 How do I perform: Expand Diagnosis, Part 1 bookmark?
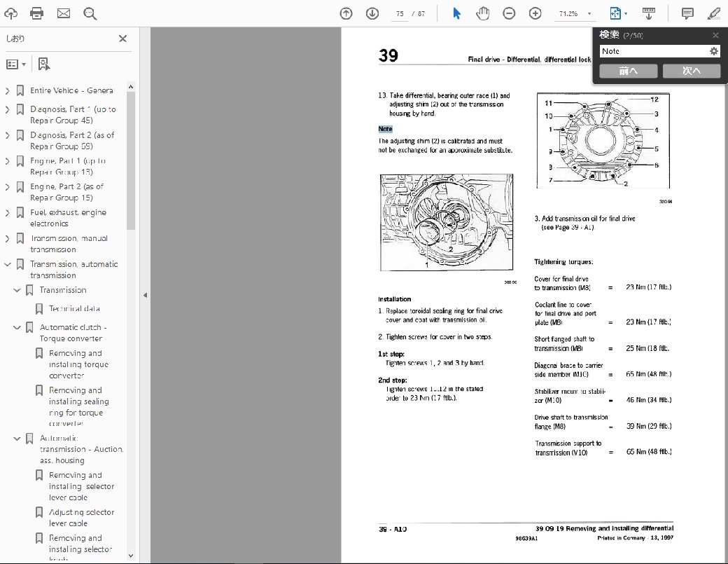[7, 109]
